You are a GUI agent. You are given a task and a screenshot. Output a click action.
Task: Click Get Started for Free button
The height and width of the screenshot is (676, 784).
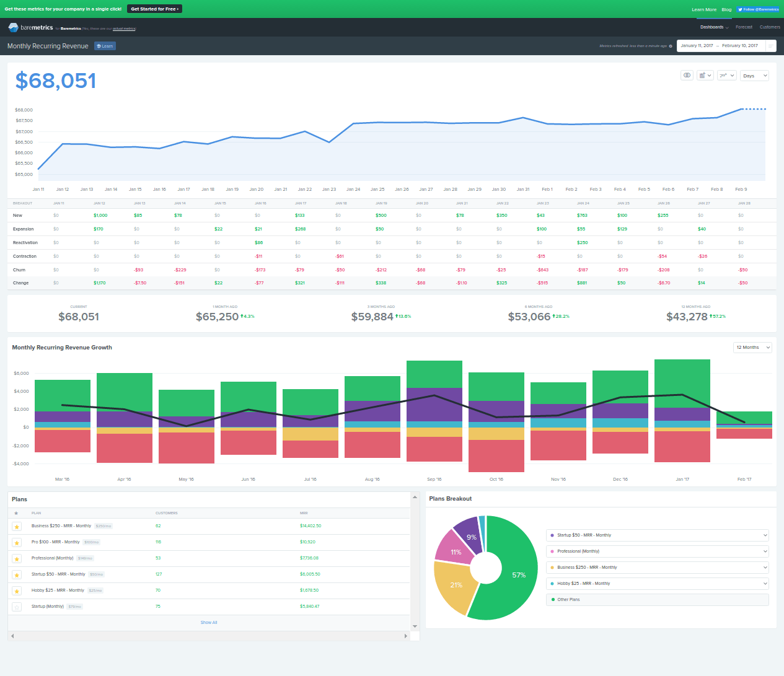point(154,9)
